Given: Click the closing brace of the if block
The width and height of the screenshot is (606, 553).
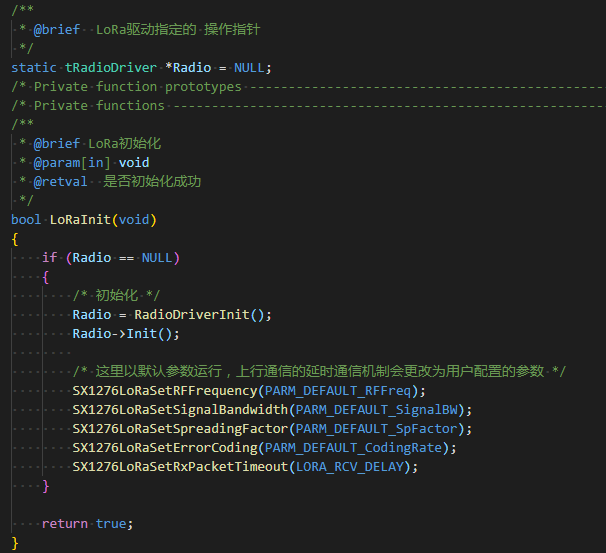Looking at the screenshot, I should tap(46, 486).
